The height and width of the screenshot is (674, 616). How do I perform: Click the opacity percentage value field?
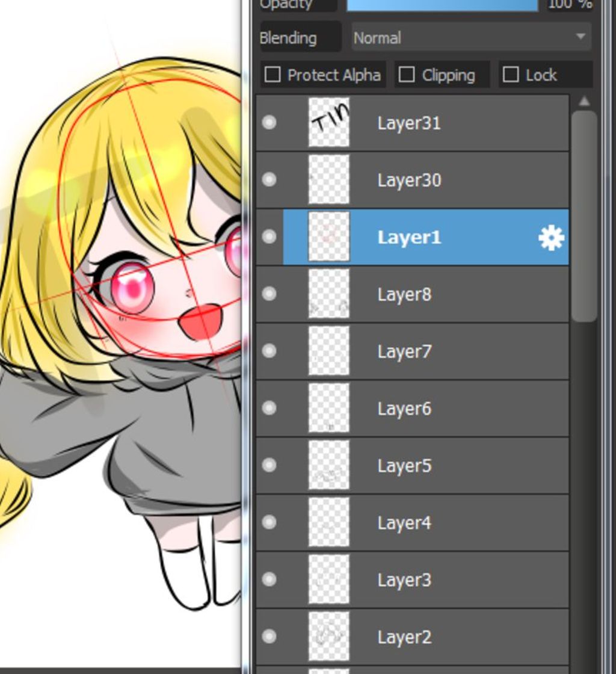[570, 5]
